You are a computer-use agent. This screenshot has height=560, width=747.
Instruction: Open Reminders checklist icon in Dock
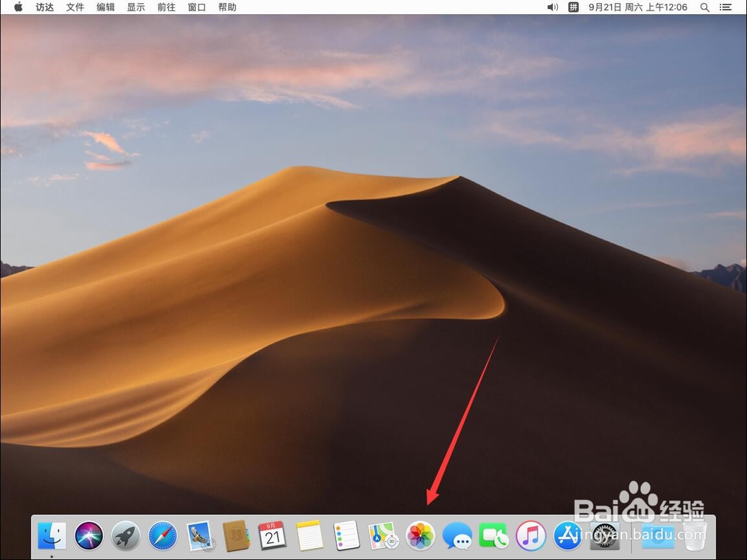[347, 535]
